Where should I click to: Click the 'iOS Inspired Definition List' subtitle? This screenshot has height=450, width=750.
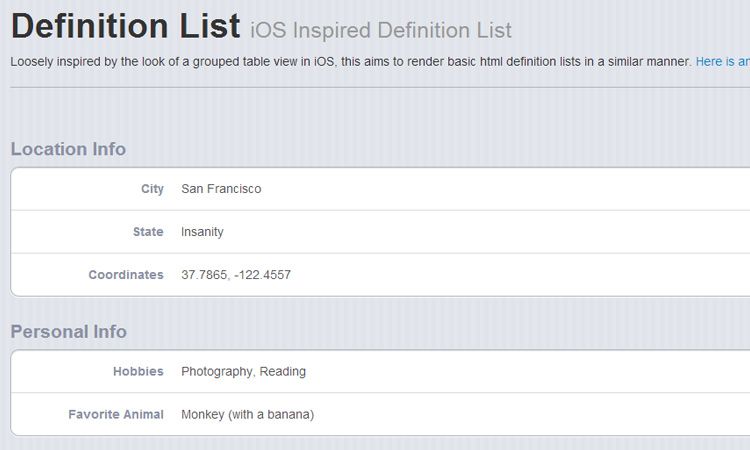[x=380, y=31]
